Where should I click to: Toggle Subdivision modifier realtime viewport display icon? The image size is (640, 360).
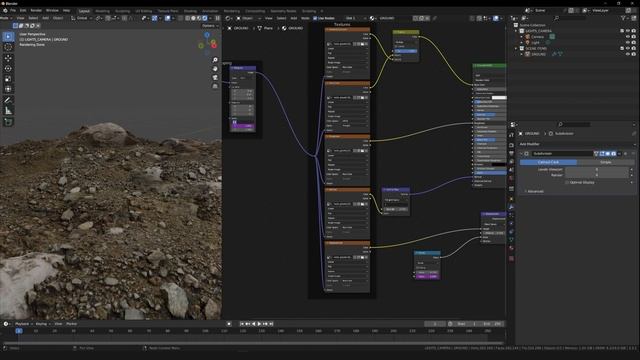point(608,154)
